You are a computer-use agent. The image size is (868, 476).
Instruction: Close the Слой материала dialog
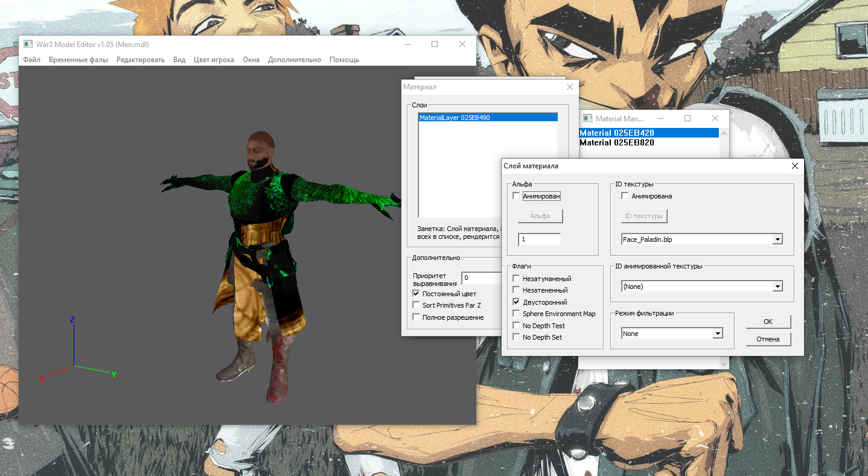(795, 166)
